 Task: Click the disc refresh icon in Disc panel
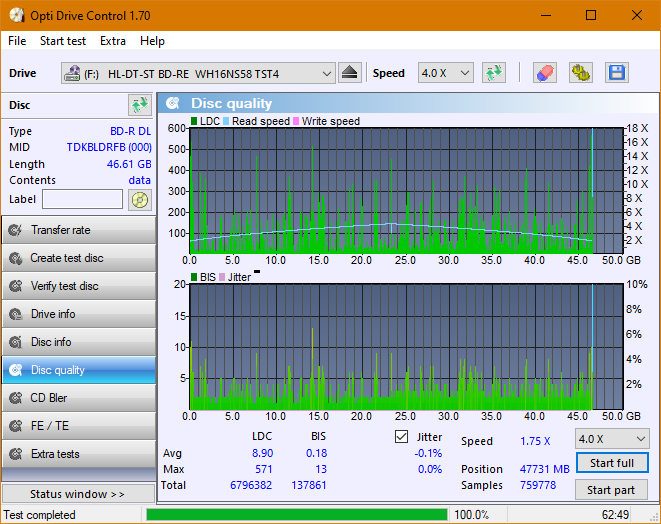(139, 105)
